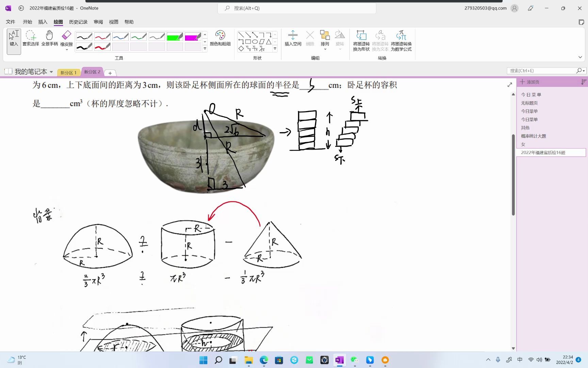Viewport: 588px width, 368px height.
Task: Expand the shapes gallery list
Action: point(275,48)
